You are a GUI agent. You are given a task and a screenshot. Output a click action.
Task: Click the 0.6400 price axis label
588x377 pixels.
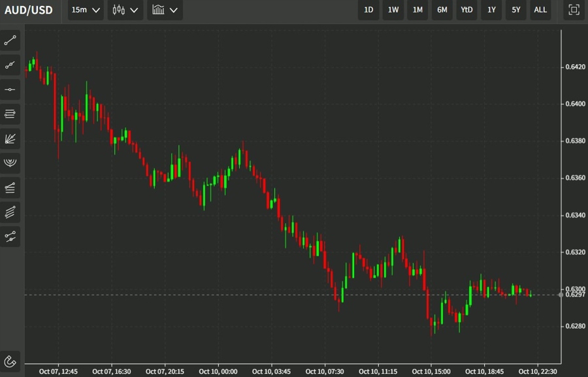pos(575,103)
